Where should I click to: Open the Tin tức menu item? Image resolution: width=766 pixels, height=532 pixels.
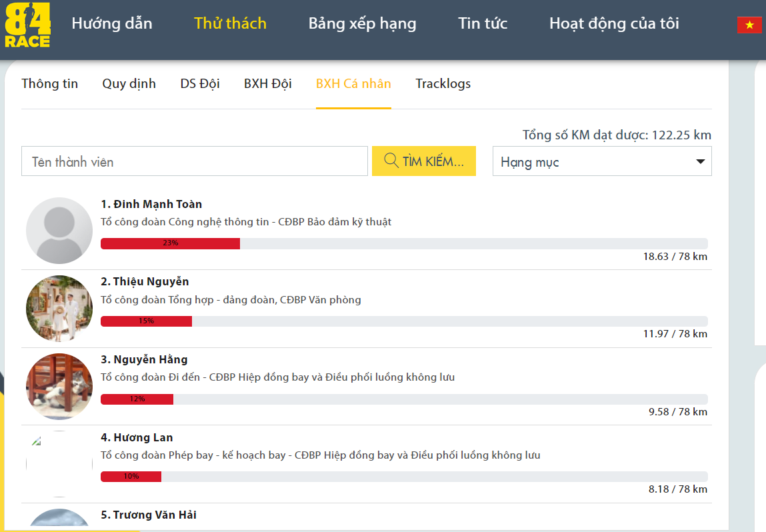pyautogui.click(x=483, y=24)
